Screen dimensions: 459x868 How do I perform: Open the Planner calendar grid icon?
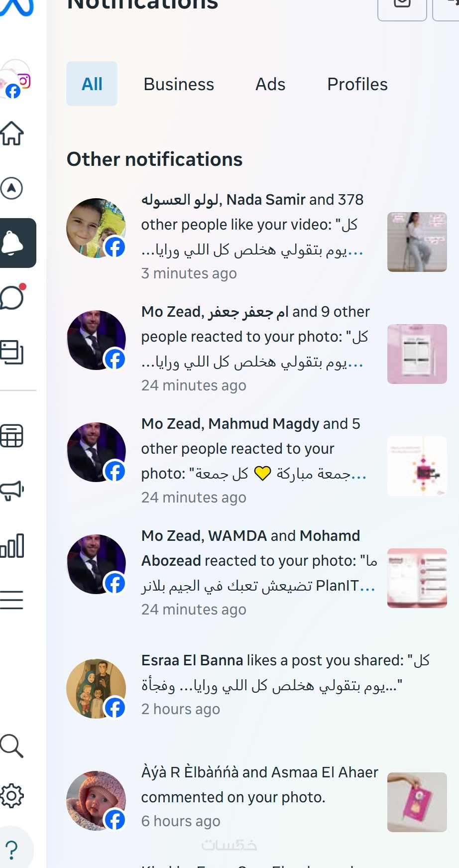click(12, 436)
